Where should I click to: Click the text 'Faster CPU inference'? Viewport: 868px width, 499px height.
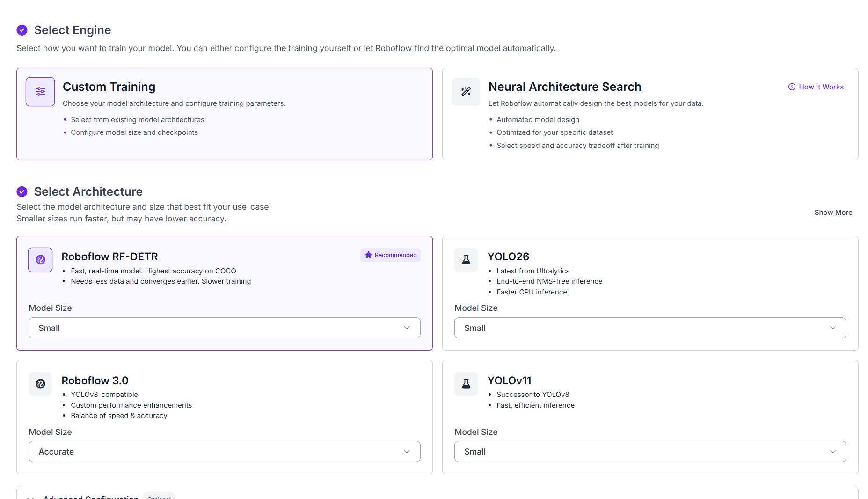[532, 292]
